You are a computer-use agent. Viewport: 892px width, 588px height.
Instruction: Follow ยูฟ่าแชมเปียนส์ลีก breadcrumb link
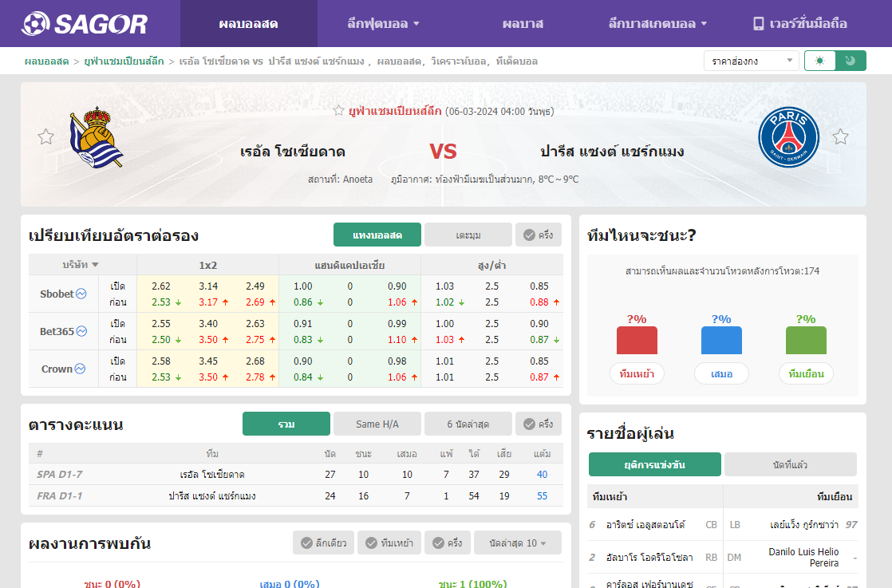pyautogui.click(x=124, y=61)
